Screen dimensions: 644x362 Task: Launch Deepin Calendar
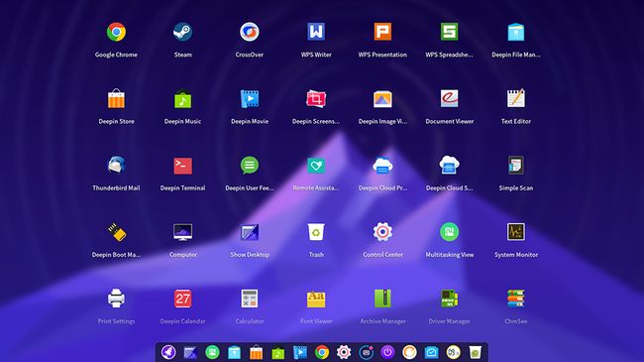tap(182, 299)
